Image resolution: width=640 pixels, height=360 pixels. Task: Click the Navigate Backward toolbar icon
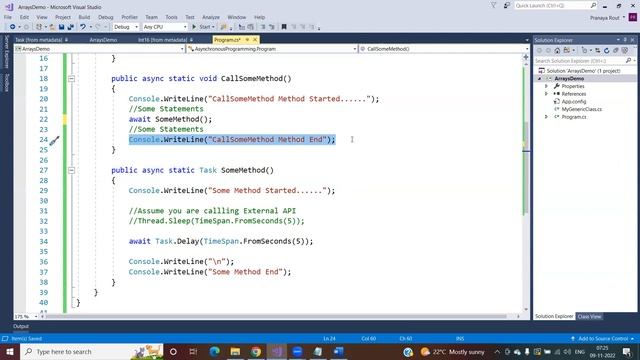(13, 27)
